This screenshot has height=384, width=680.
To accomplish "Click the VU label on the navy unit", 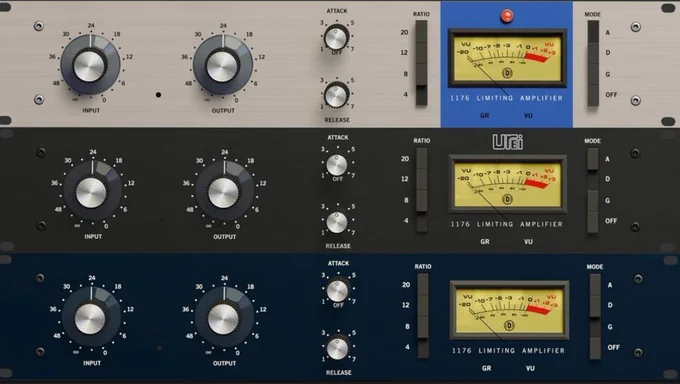I will tap(530, 368).
